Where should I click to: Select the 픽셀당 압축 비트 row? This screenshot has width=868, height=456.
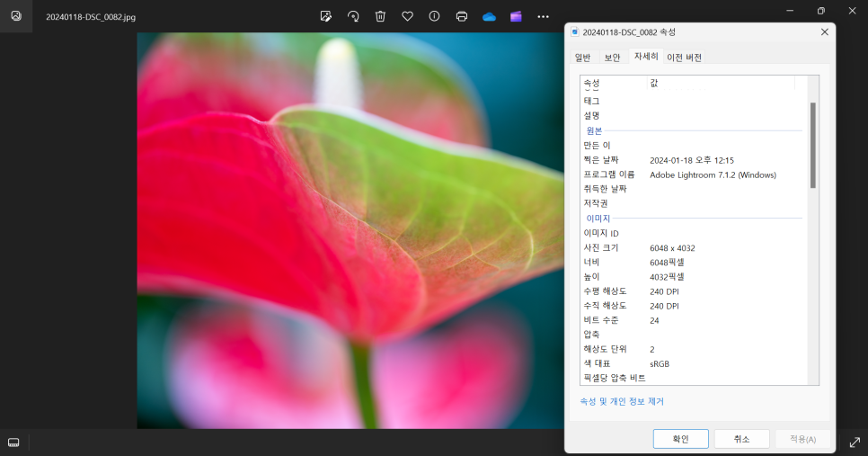(x=694, y=378)
